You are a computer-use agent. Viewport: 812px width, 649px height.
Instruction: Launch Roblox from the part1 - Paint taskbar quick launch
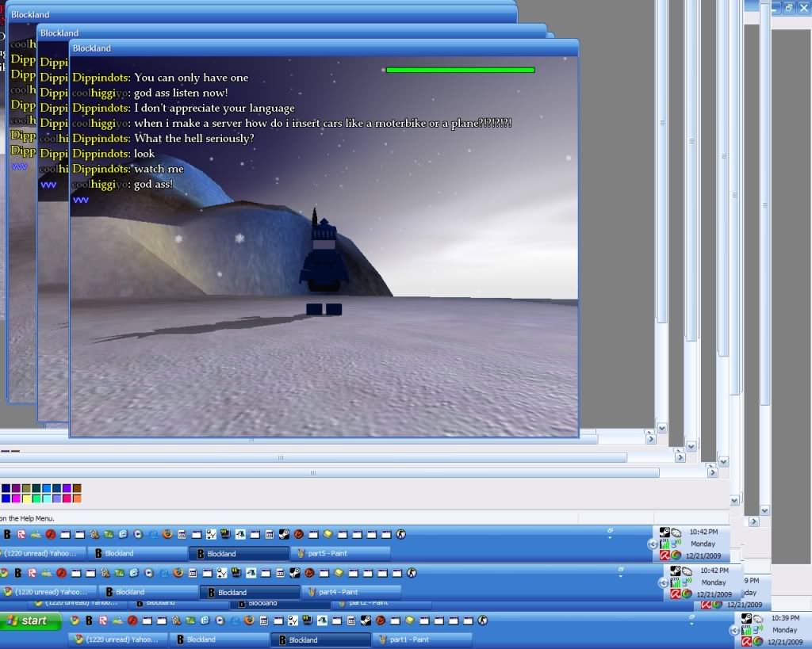[103, 620]
